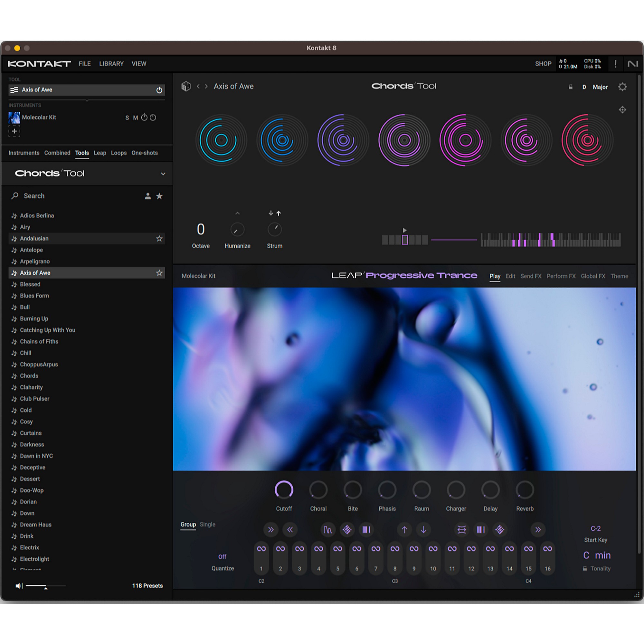Click the waveform envelope performance icon

(x=328, y=529)
